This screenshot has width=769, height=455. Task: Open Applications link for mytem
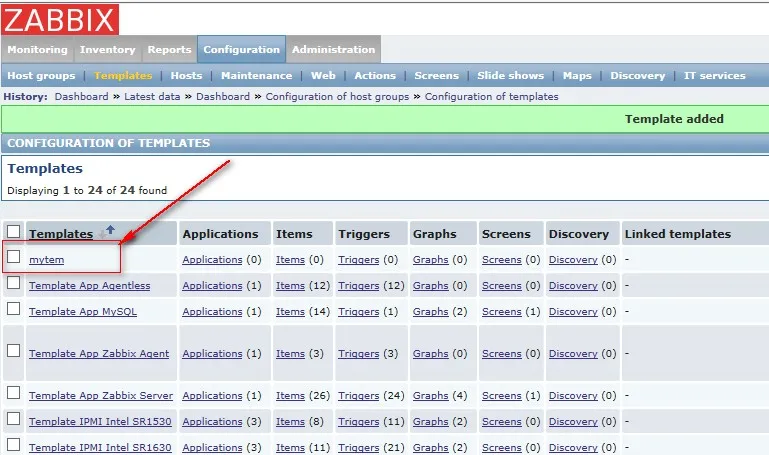pyautogui.click(x=212, y=260)
